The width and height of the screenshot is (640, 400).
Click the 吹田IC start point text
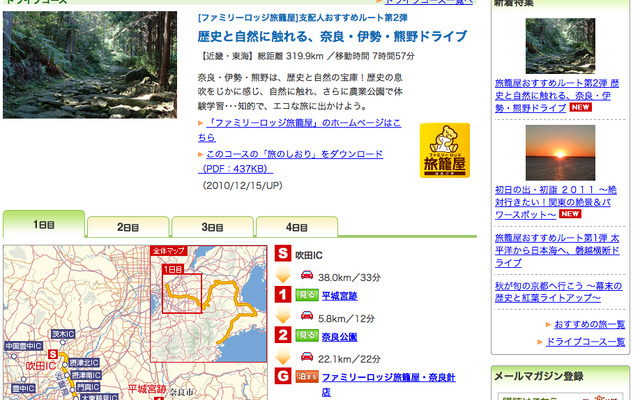(309, 256)
